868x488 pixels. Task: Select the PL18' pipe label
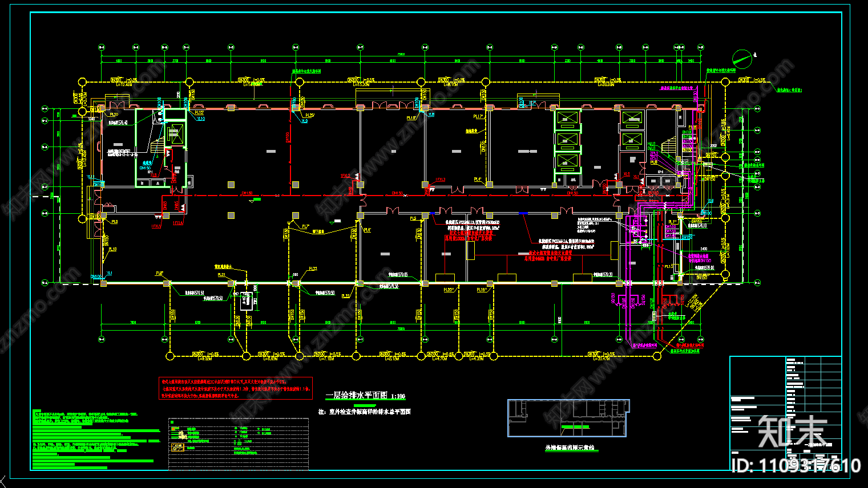pos(411,118)
